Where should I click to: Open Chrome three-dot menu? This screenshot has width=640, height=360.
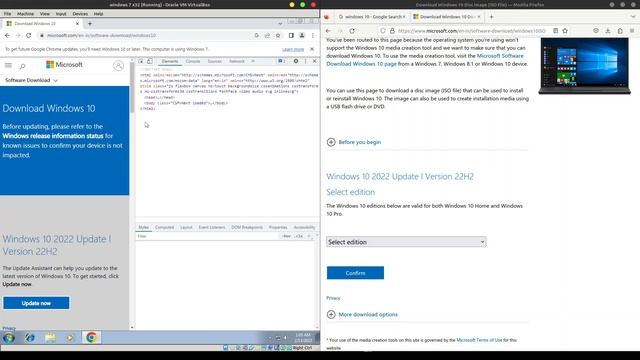(313, 36)
